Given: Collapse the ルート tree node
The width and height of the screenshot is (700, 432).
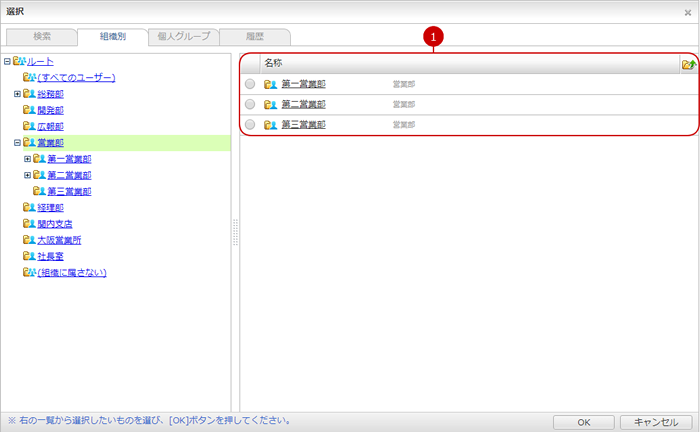Looking at the screenshot, I should [7, 62].
